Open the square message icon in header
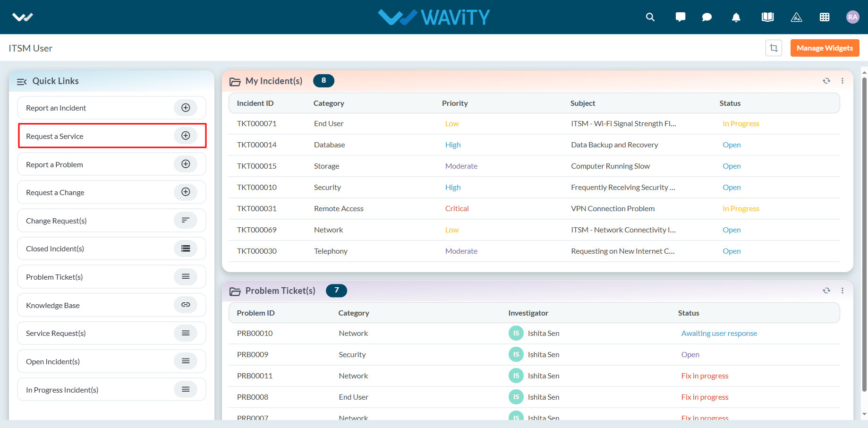The image size is (868, 428). click(x=681, y=17)
